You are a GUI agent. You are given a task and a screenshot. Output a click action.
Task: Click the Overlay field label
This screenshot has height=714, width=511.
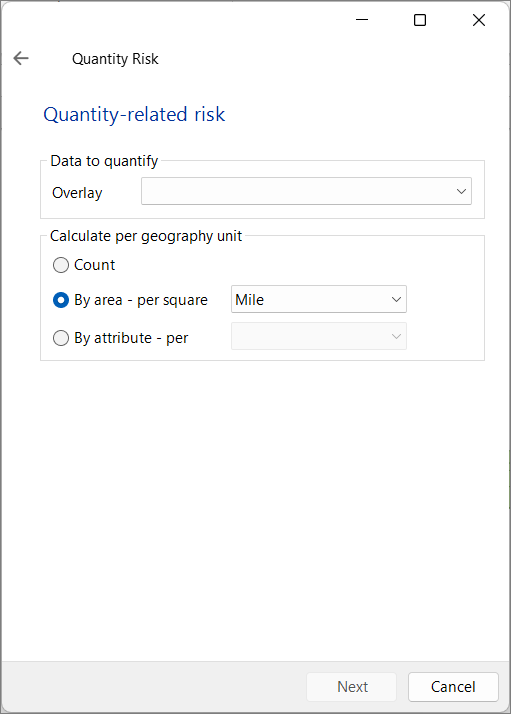click(77, 193)
